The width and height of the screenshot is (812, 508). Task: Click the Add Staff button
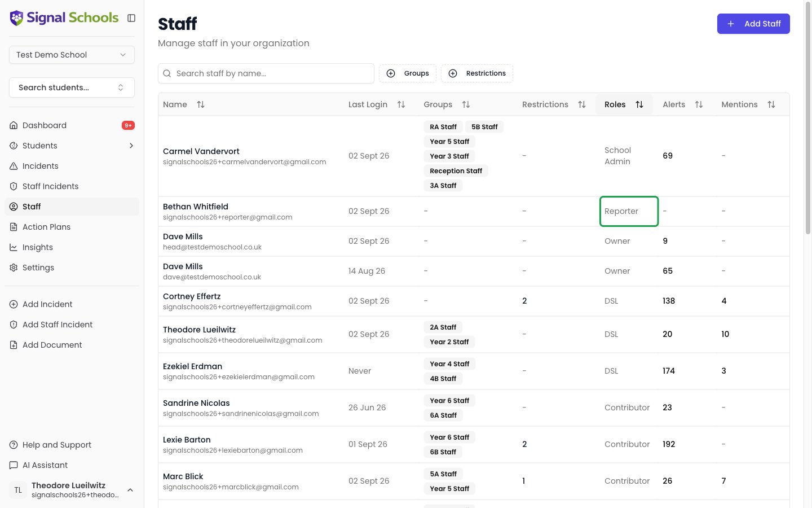tap(753, 24)
